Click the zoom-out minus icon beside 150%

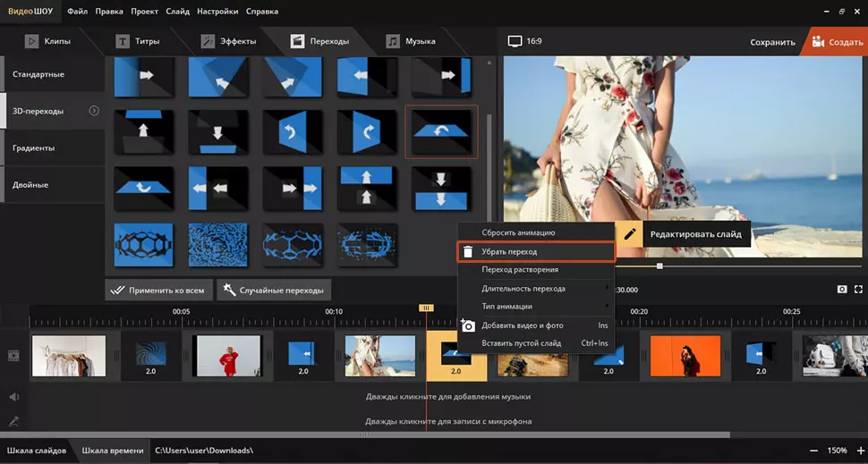point(813,451)
